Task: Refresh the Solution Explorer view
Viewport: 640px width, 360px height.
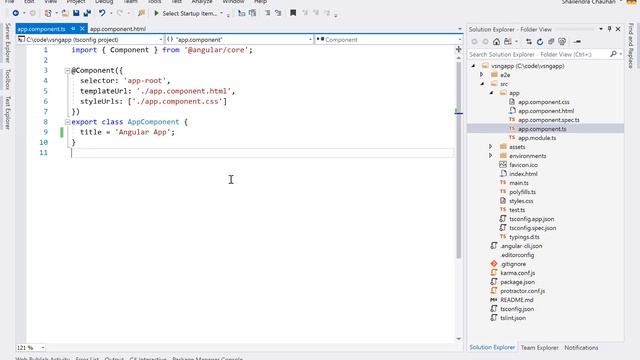Action: coord(540,42)
